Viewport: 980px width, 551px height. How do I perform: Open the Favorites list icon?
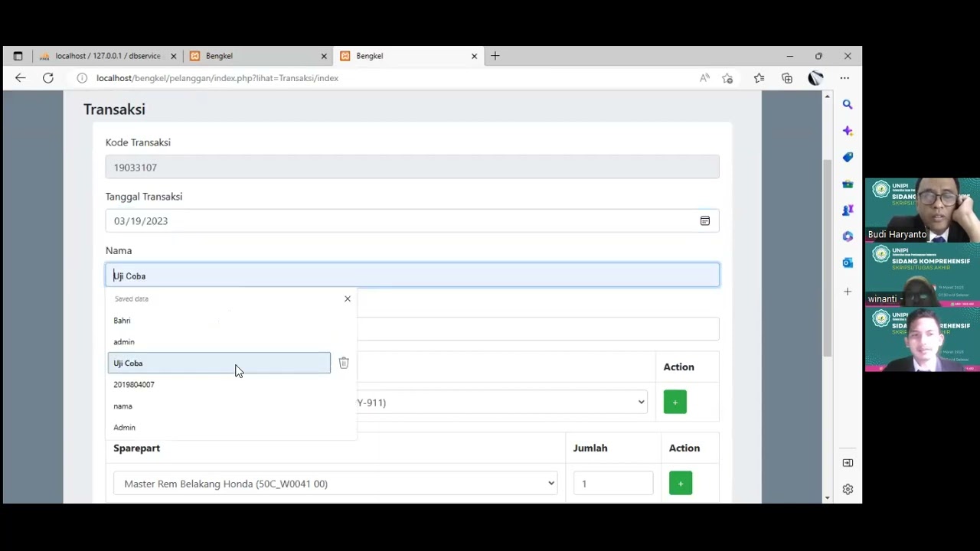pos(759,78)
